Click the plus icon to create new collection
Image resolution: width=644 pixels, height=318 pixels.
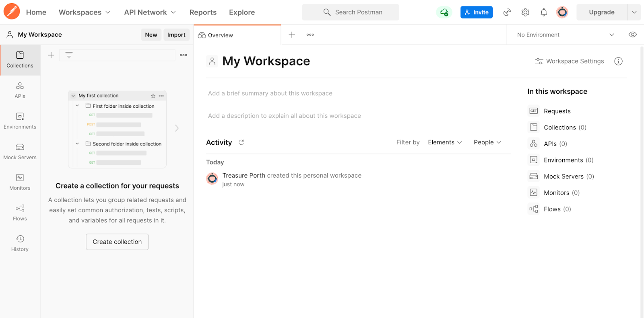[51, 55]
